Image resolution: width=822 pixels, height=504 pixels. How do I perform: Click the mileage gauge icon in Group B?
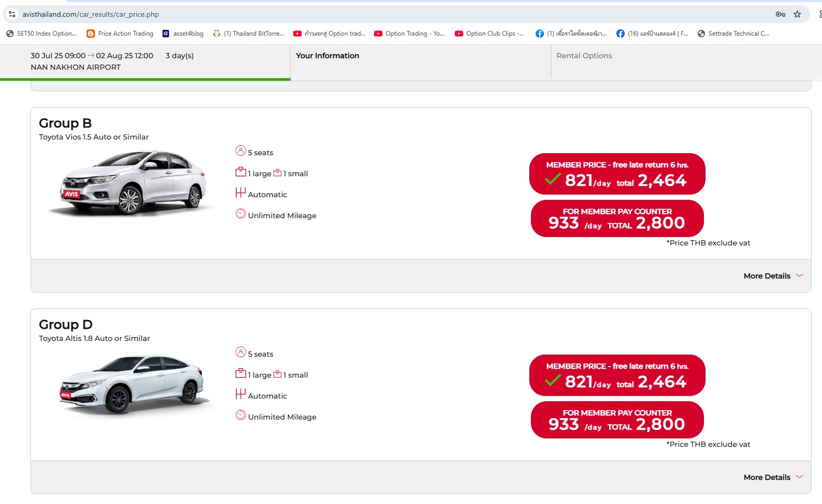click(x=241, y=213)
